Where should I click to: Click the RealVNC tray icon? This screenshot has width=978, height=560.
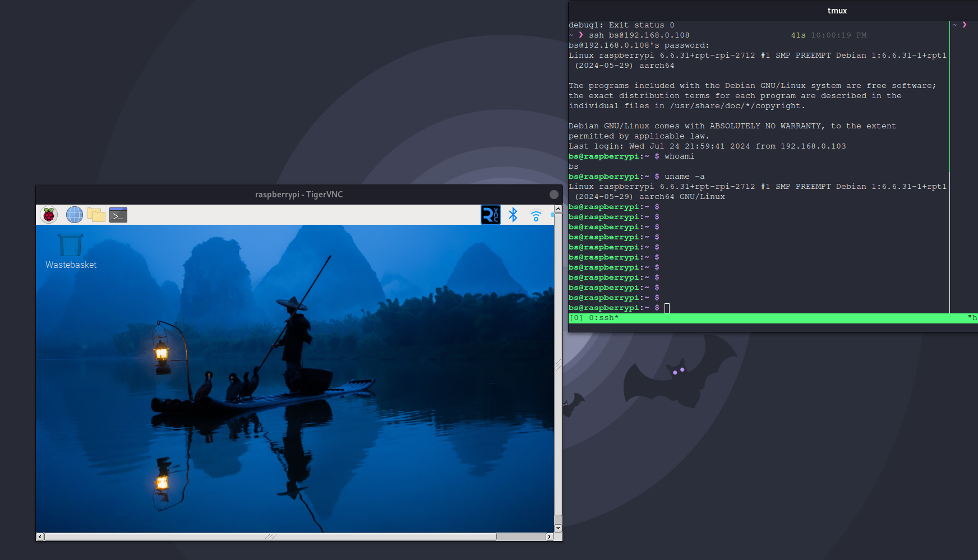[x=490, y=215]
